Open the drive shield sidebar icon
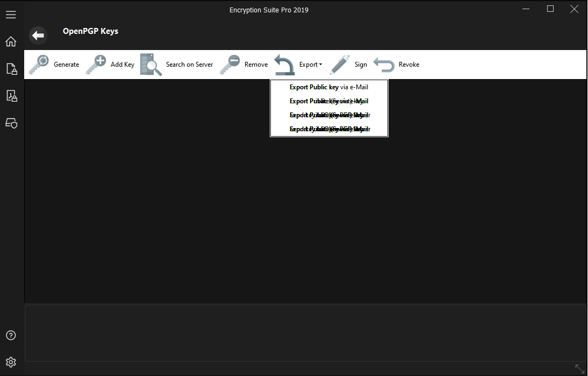This screenshot has height=376, width=588. point(11,123)
